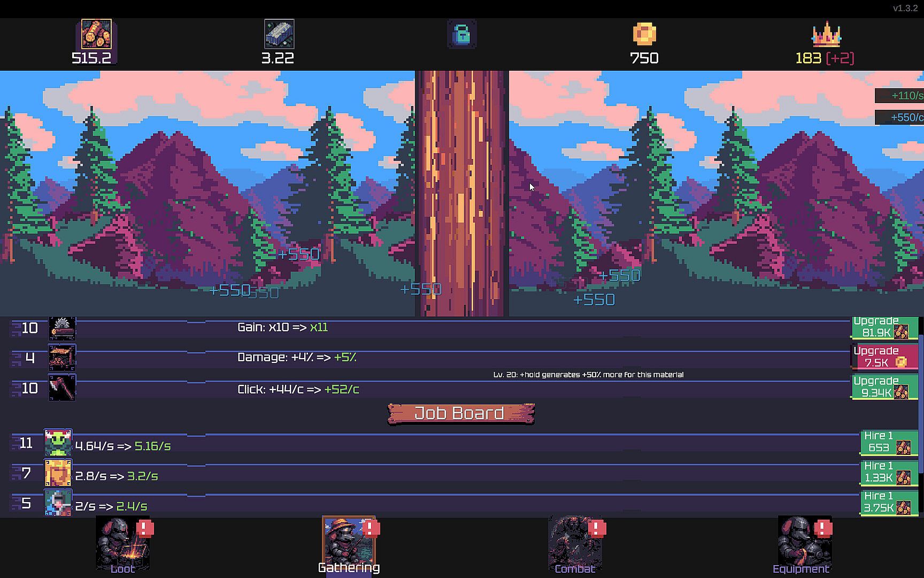Select the wood logs resource icon

(96, 34)
